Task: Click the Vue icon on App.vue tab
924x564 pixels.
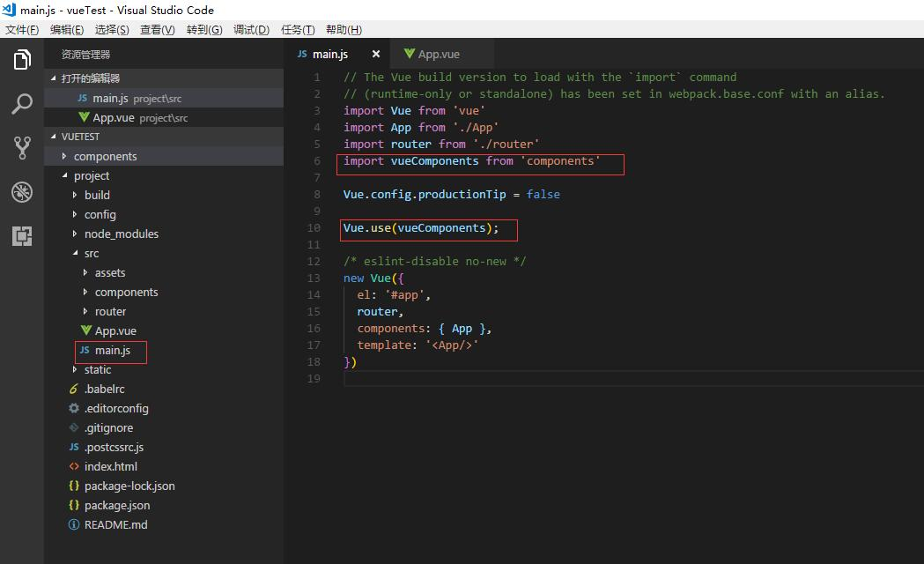Action: (x=410, y=53)
